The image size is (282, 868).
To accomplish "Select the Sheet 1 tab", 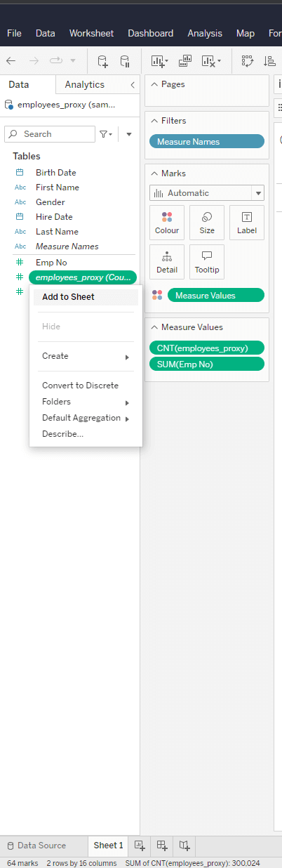I will pyautogui.click(x=108, y=846).
